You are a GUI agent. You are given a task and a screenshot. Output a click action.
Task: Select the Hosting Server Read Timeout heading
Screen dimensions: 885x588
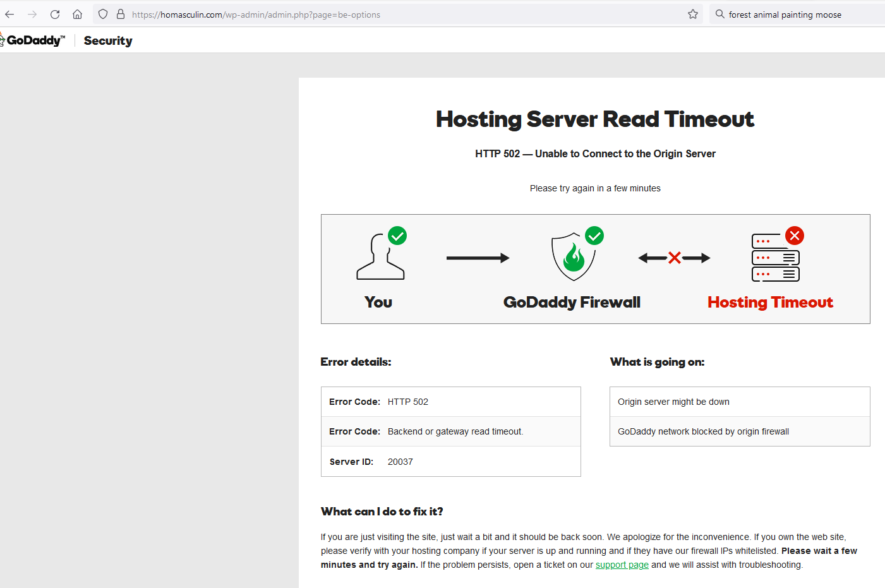595,119
